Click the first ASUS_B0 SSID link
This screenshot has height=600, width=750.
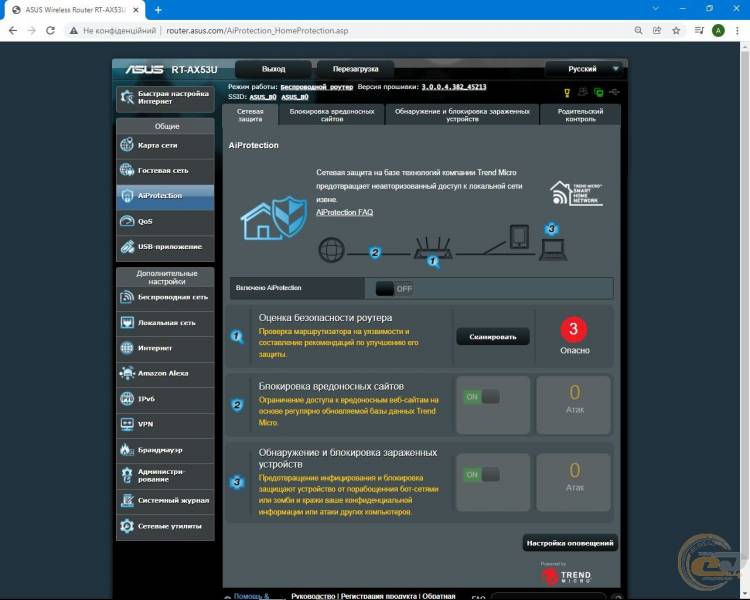coord(263,97)
